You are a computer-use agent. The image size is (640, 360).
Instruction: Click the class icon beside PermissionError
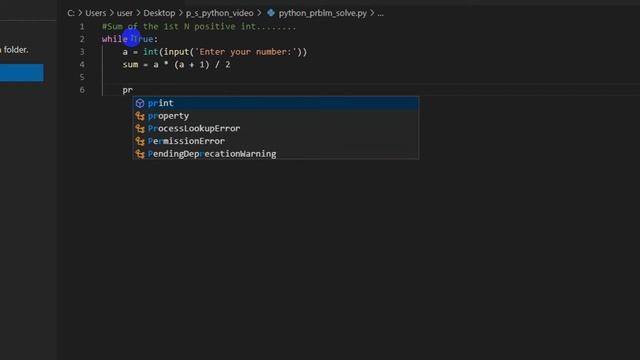(x=140, y=141)
